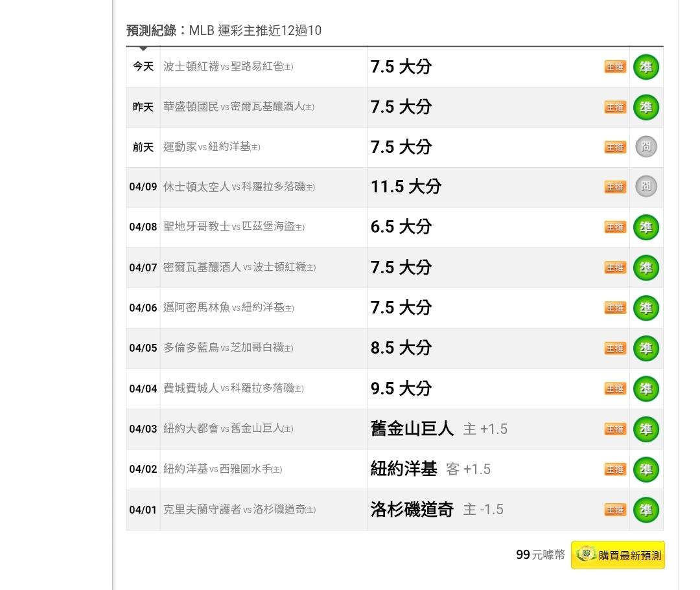Select the 邁阿密馬林魚 vs 紐約洋基 matchup
The height and width of the screenshot is (590, 700).
229,307
